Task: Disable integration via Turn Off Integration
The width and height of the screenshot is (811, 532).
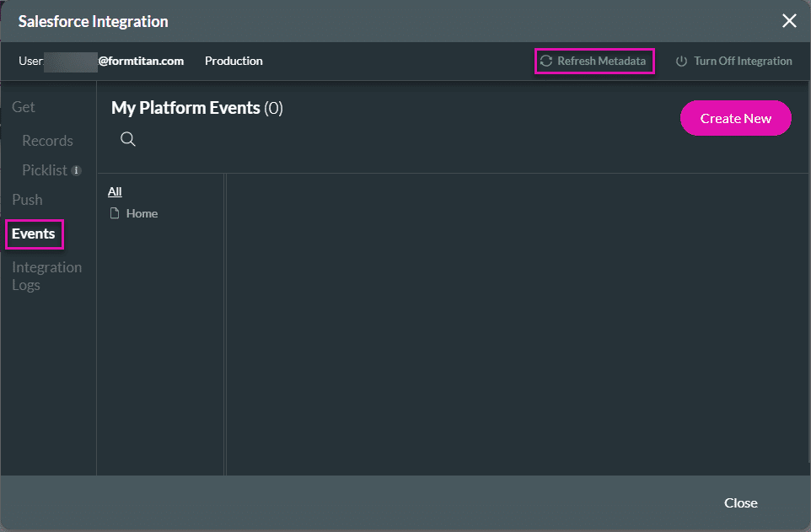Action: pos(743,61)
